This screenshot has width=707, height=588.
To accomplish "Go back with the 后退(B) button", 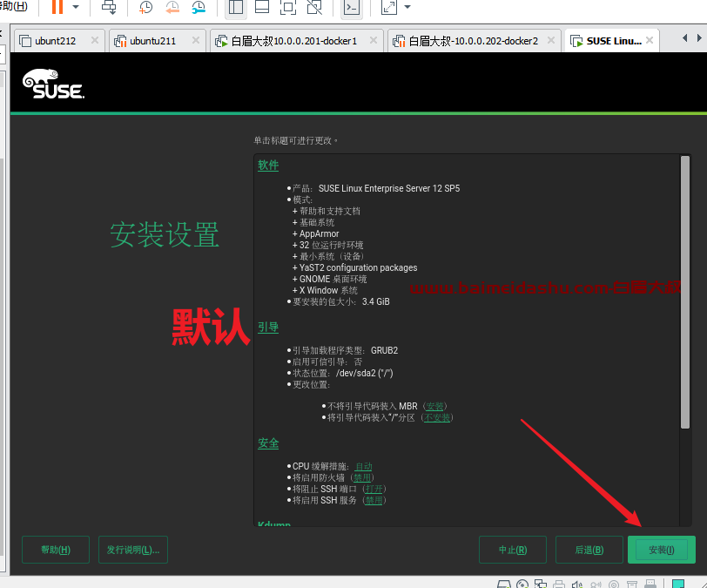I will tap(589, 550).
